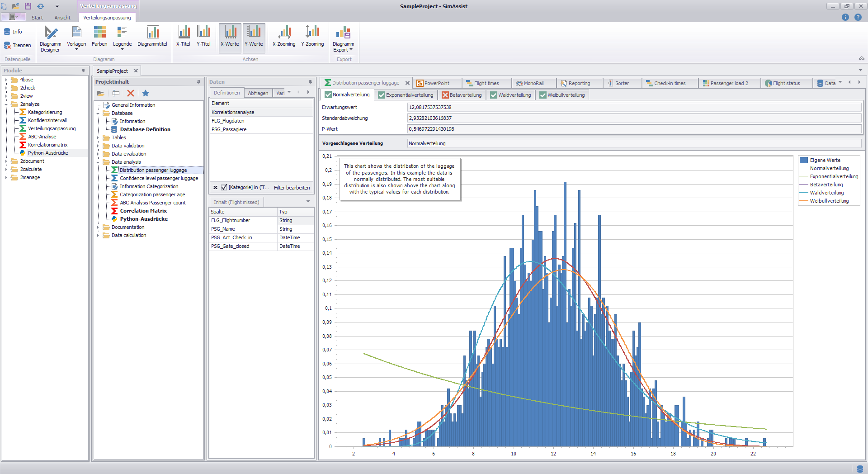The width and height of the screenshot is (868, 474).
Task: Activate the X-Zooming tool
Action: point(284,38)
